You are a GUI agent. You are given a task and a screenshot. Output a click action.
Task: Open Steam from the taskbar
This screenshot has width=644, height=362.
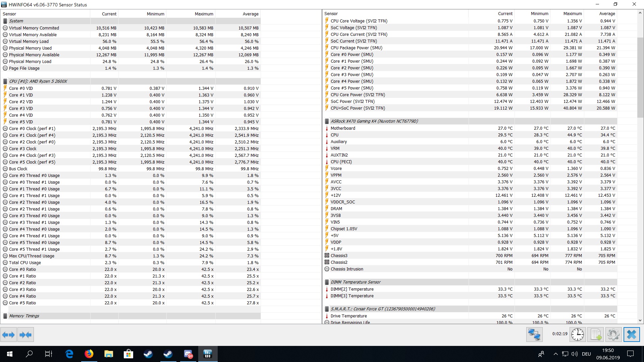[x=148, y=354]
